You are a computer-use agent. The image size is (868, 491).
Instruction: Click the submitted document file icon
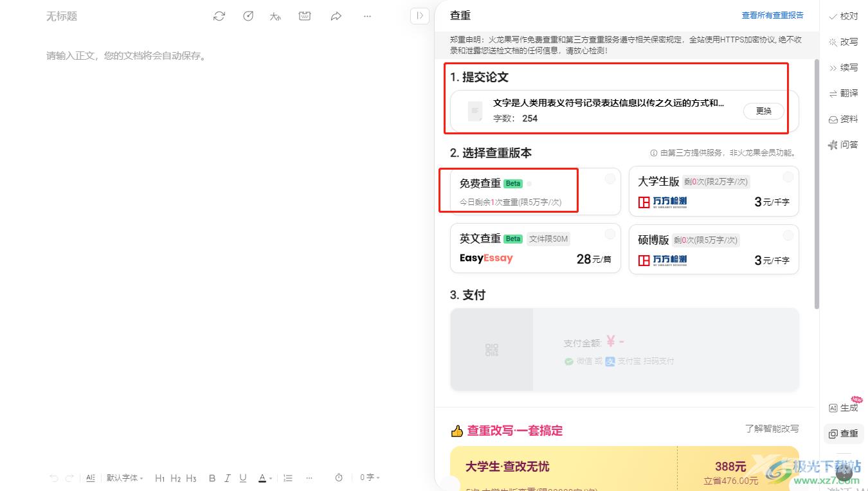point(475,111)
